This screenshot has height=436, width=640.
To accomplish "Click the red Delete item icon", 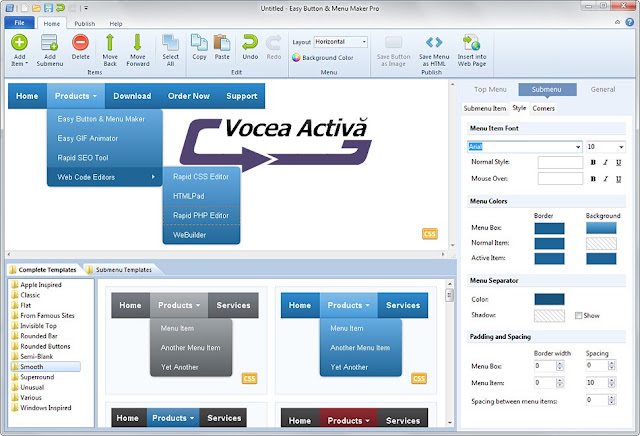I will (x=80, y=42).
